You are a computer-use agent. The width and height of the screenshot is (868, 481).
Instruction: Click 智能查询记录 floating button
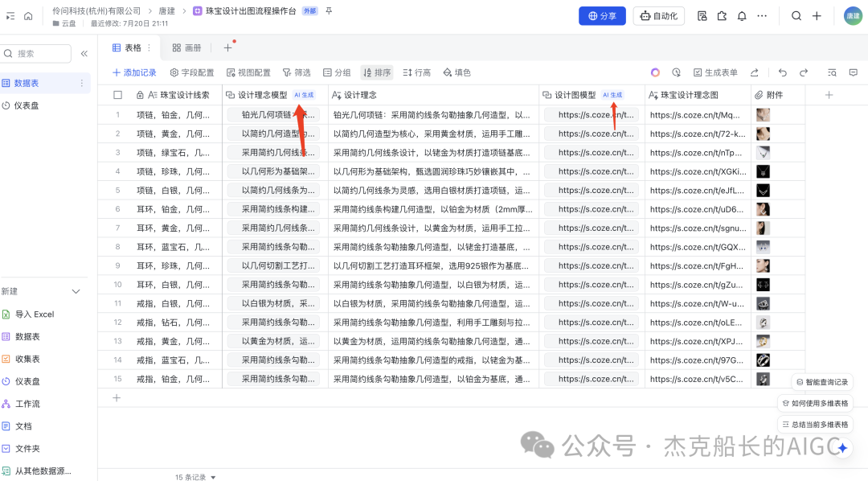822,382
